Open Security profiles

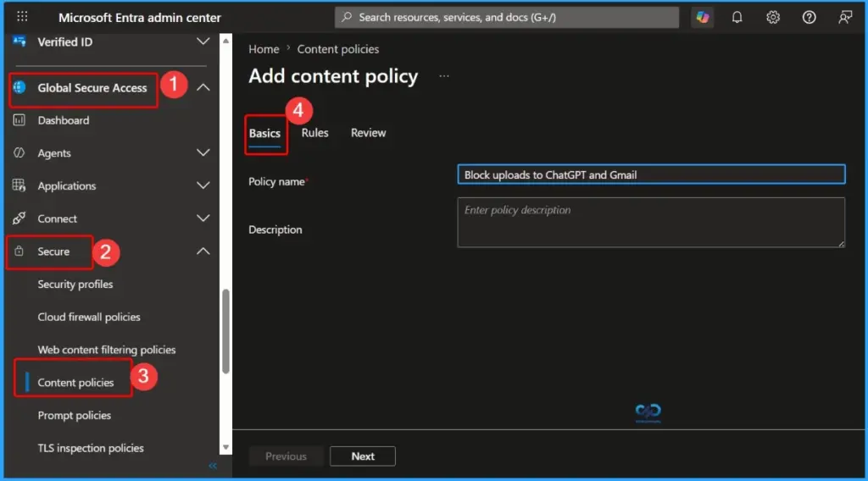point(75,285)
